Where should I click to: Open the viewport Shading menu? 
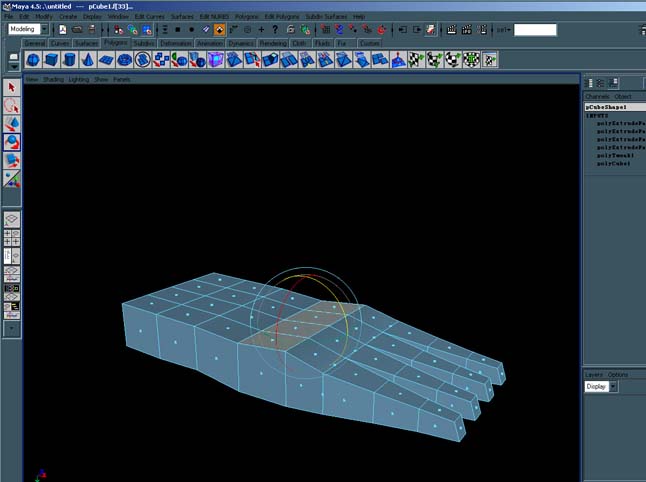(53, 79)
